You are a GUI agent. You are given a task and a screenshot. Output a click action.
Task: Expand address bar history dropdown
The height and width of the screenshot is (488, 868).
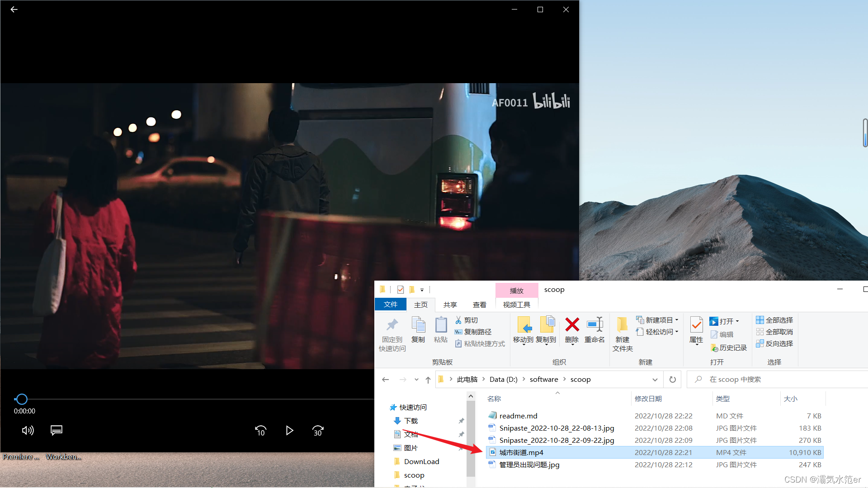[x=655, y=380]
